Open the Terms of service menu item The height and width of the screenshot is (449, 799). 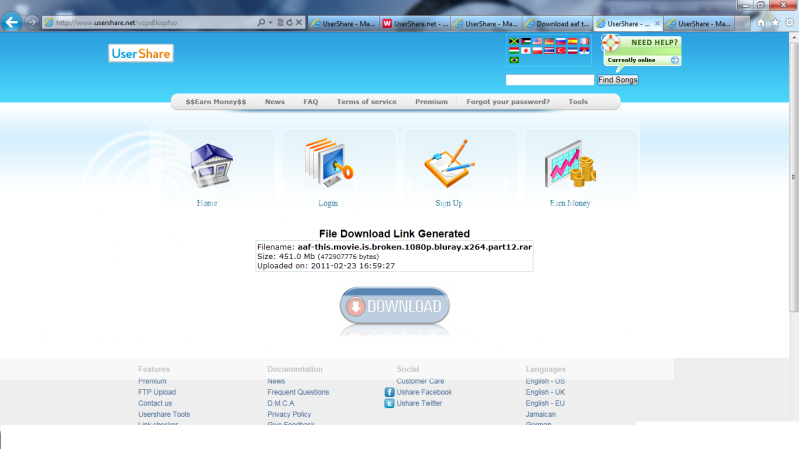click(366, 102)
